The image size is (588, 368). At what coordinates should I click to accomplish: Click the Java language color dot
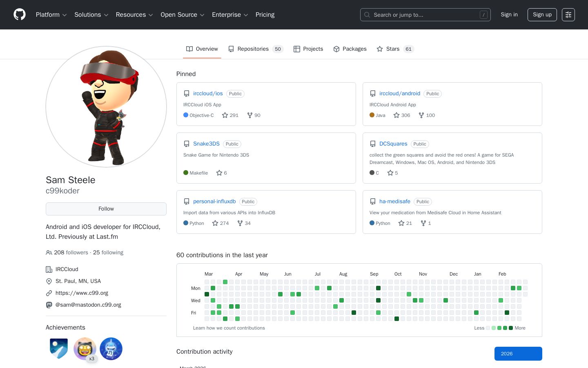tap(372, 115)
